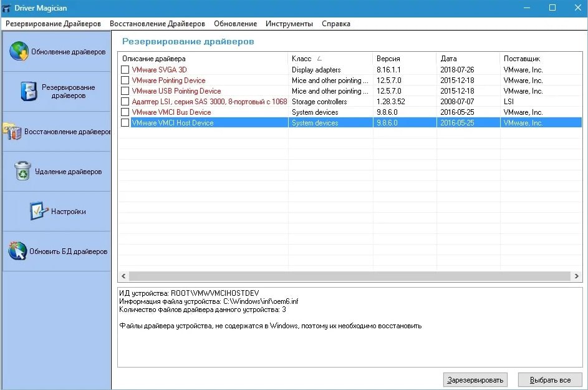Open the Справка menu
This screenshot has width=588, height=390.
335,24
